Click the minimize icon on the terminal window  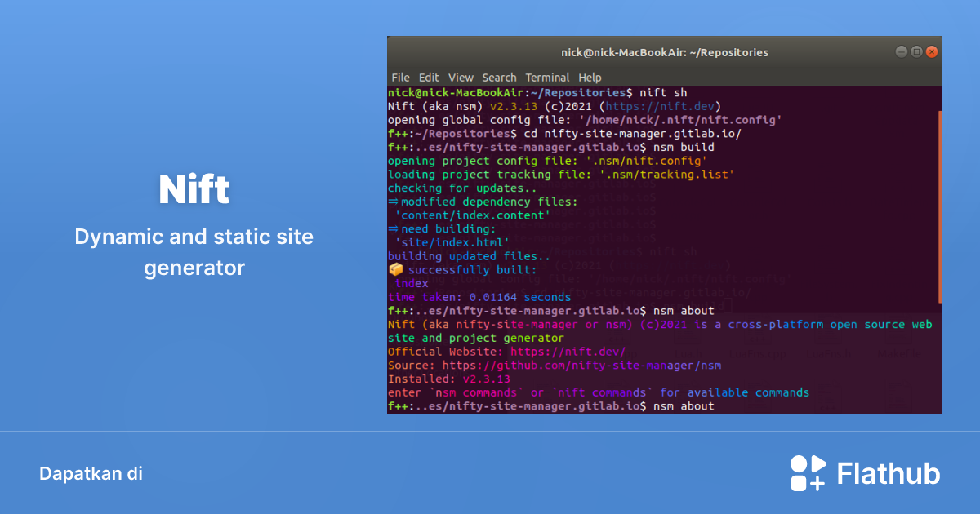901,51
